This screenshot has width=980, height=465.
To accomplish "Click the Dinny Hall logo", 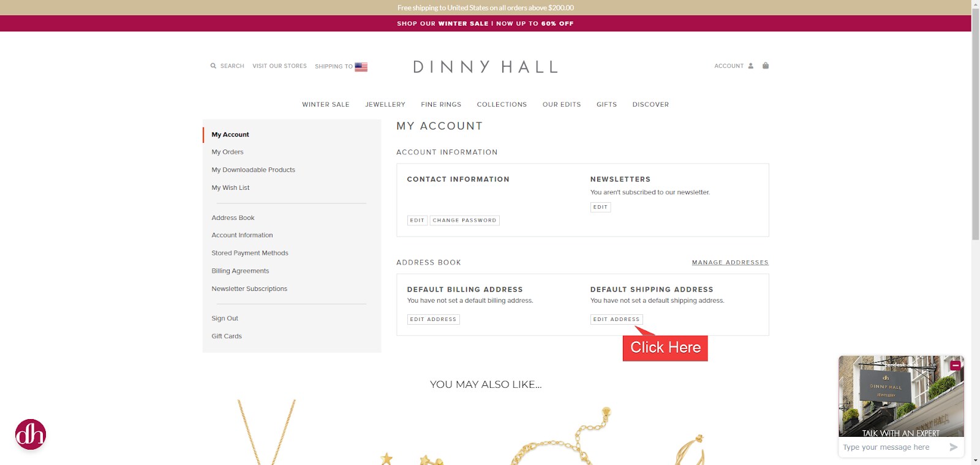I will coord(485,67).
